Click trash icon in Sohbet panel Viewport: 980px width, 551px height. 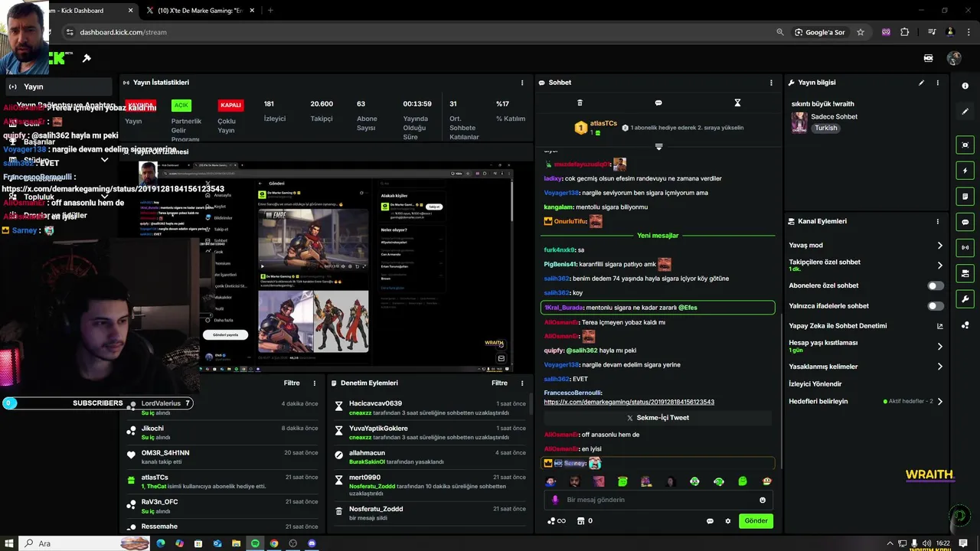580,103
